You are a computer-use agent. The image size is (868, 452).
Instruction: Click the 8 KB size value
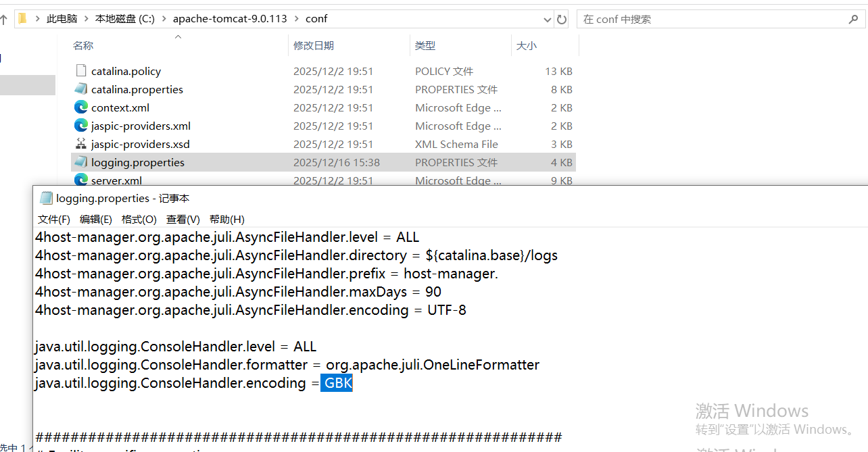click(x=562, y=89)
